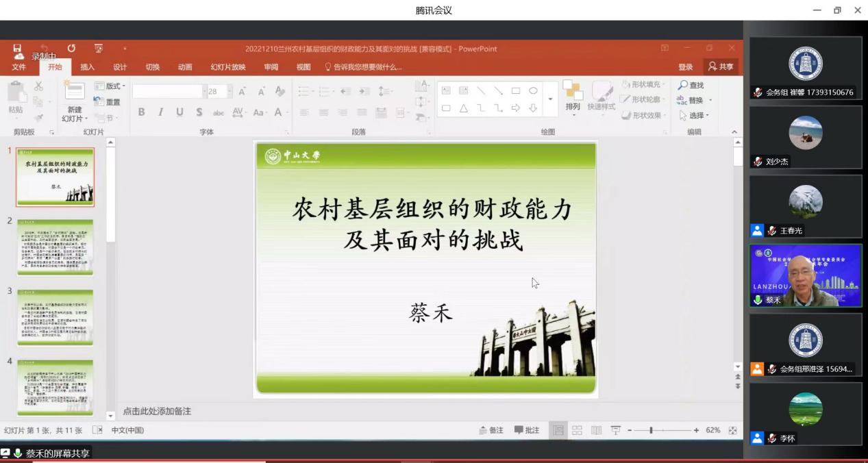Toggle Notes (备注) pane in status bar
Viewport: 868px width, 463px height.
point(491,430)
